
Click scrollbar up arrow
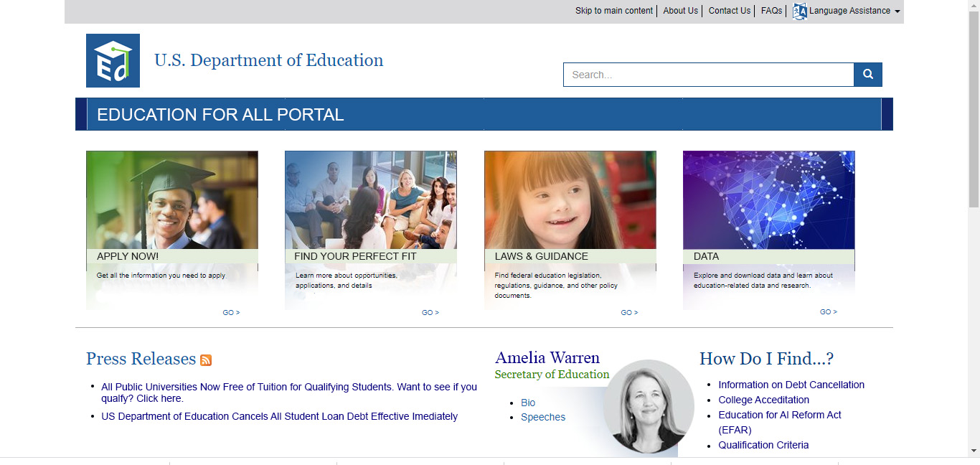pos(974,6)
